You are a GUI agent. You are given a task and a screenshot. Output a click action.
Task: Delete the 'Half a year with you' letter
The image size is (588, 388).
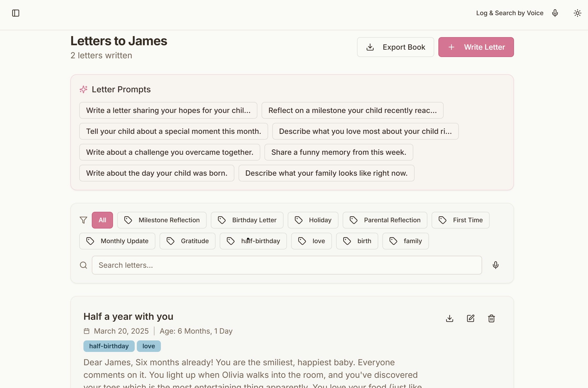tap(491, 318)
